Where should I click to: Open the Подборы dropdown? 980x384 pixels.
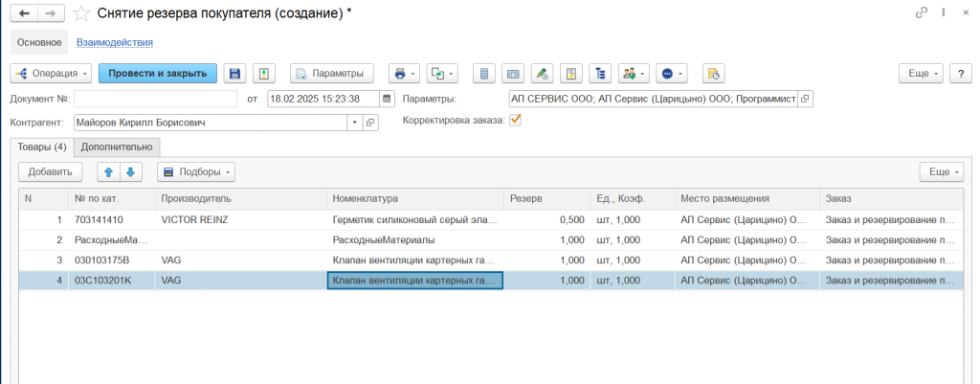tap(195, 172)
